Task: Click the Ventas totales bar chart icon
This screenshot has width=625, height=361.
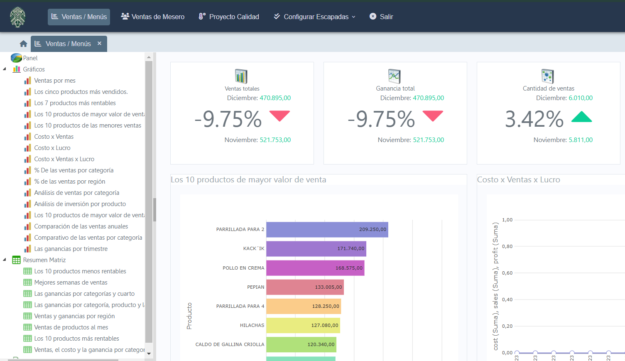Action: click(x=241, y=76)
